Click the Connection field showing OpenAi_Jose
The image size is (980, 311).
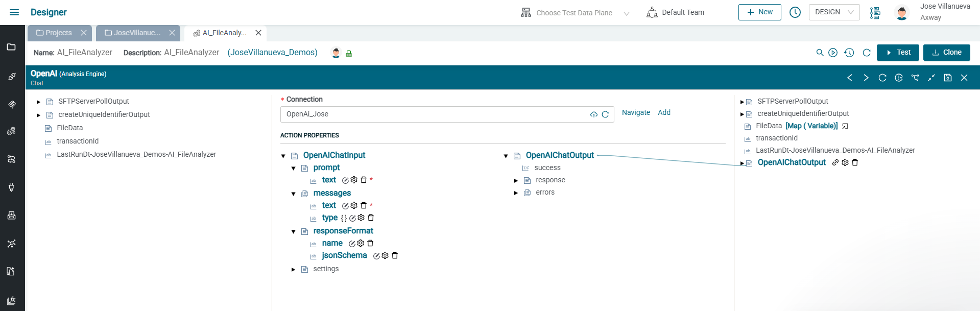point(447,114)
